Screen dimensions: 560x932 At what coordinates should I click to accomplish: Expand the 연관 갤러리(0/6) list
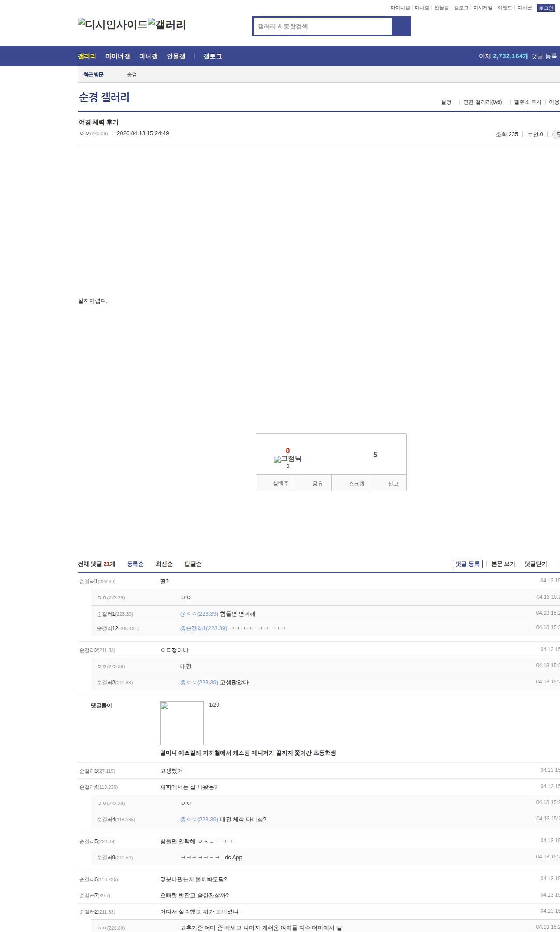482,102
